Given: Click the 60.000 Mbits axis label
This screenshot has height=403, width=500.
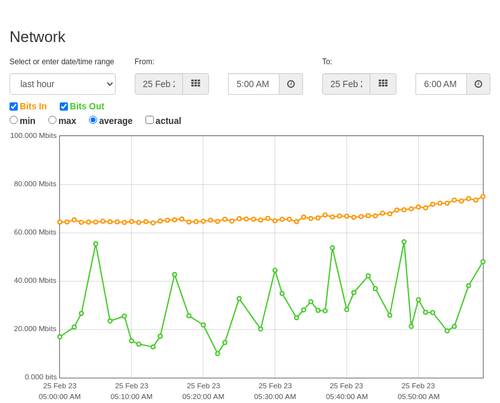Looking at the screenshot, I should pyautogui.click(x=35, y=232).
